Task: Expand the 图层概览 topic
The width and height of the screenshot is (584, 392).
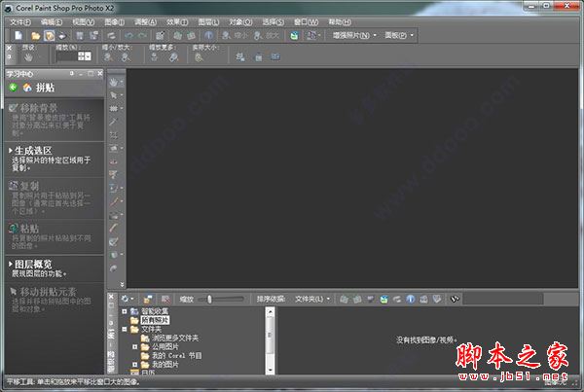Action: [x=33, y=265]
